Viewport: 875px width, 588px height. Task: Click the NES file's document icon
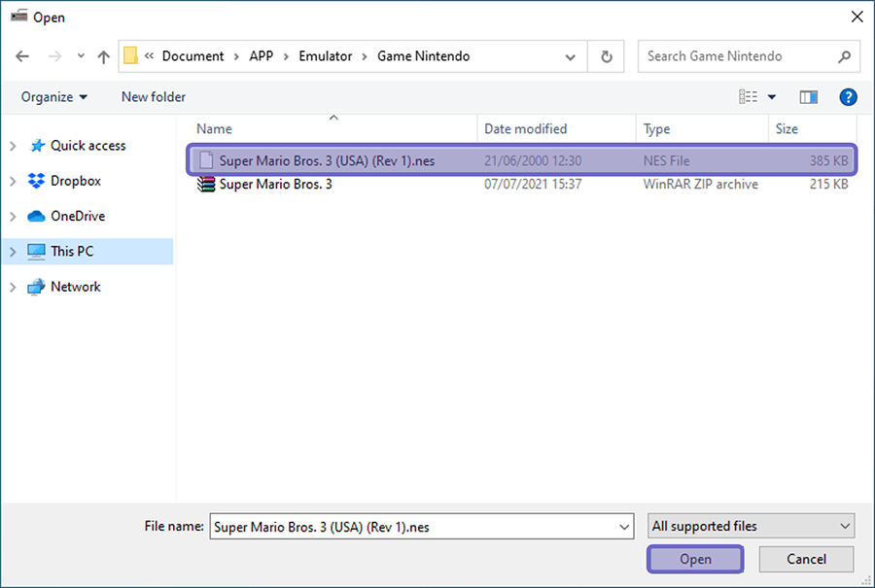click(x=206, y=160)
